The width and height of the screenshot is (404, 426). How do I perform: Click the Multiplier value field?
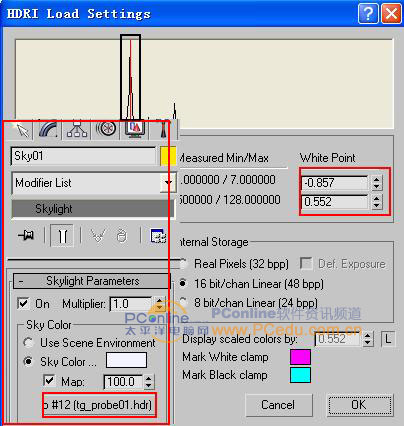point(131,304)
